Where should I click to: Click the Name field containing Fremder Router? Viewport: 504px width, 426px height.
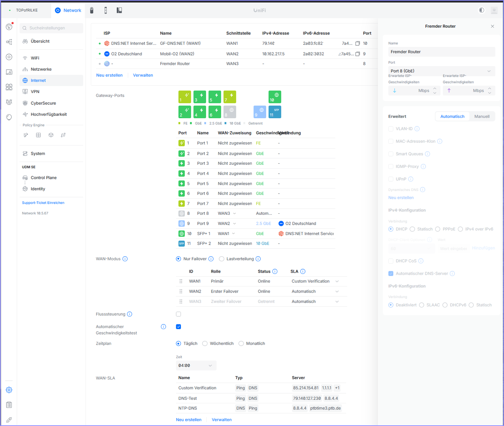pos(442,52)
